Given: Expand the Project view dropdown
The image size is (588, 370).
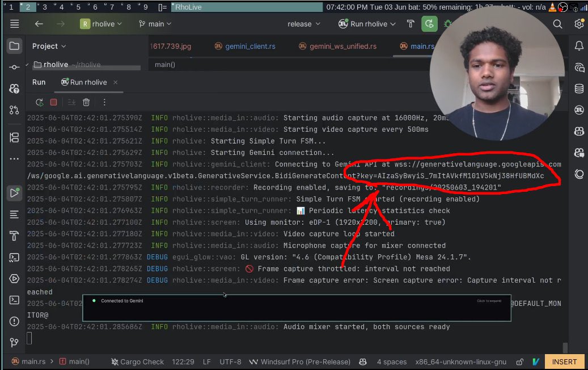Looking at the screenshot, I should [49, 46].
